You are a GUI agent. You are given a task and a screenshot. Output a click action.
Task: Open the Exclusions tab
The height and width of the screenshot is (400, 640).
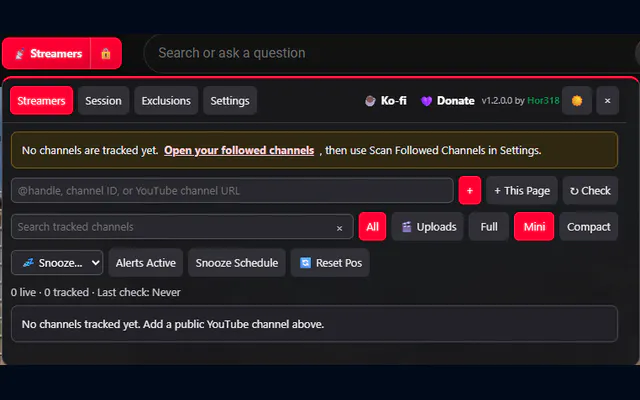click(x=166, y=101)
